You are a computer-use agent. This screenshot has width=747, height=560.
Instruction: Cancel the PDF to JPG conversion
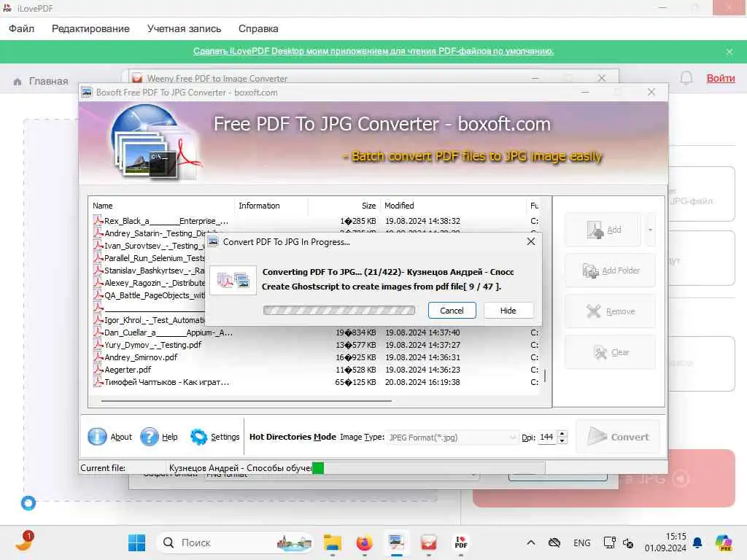coord(452,311)
